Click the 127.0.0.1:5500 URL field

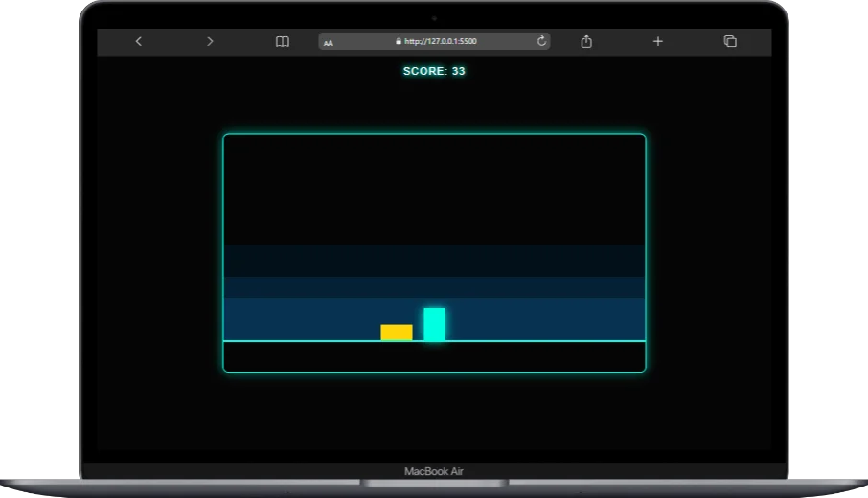pyautogui.click(x=440, y=41)
